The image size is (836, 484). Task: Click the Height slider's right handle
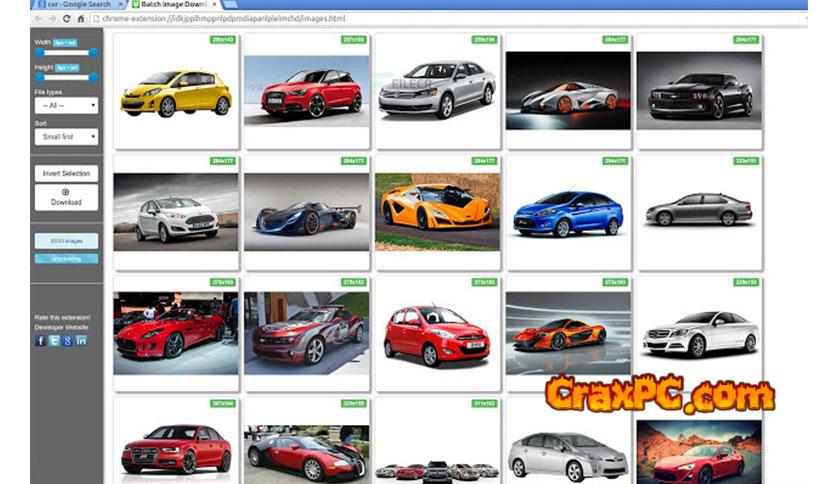click(94, 76)
